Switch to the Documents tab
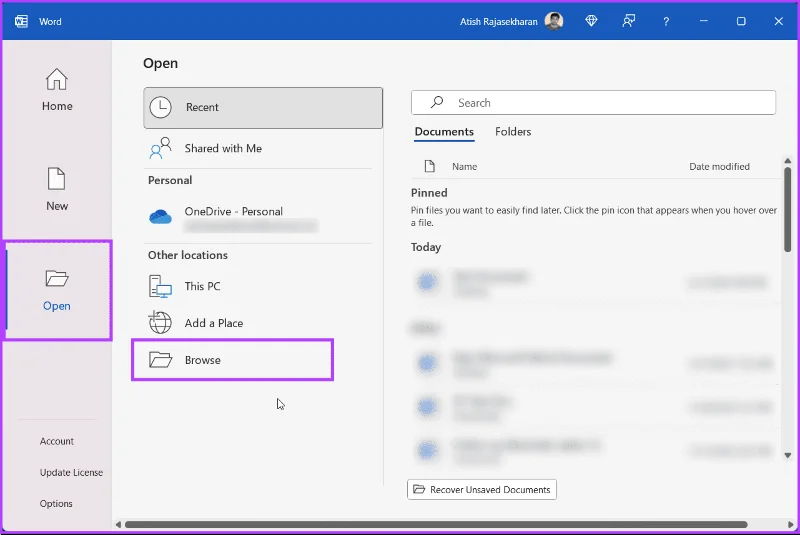This screenshot has width=800, height=535. click(x=444, y=132)
